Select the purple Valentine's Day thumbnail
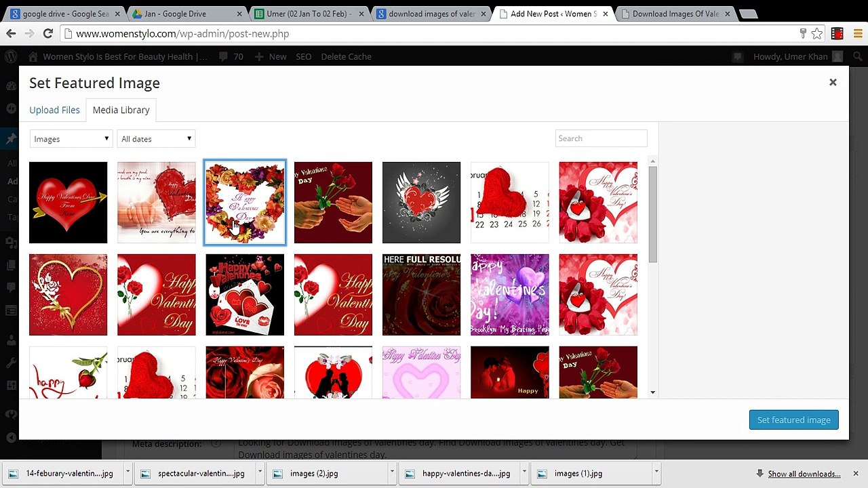The height and width of the screenshot is (488, 868). 509,295
